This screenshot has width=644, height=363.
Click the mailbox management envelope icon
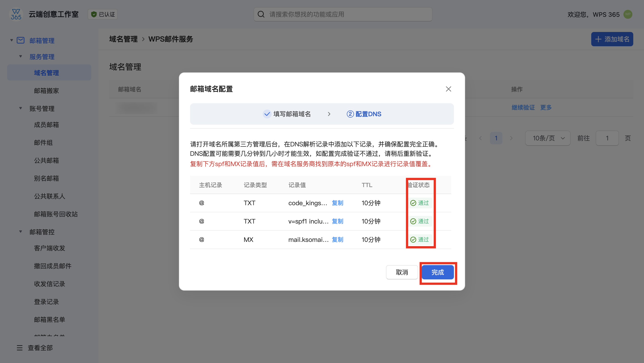pos(21,40)
